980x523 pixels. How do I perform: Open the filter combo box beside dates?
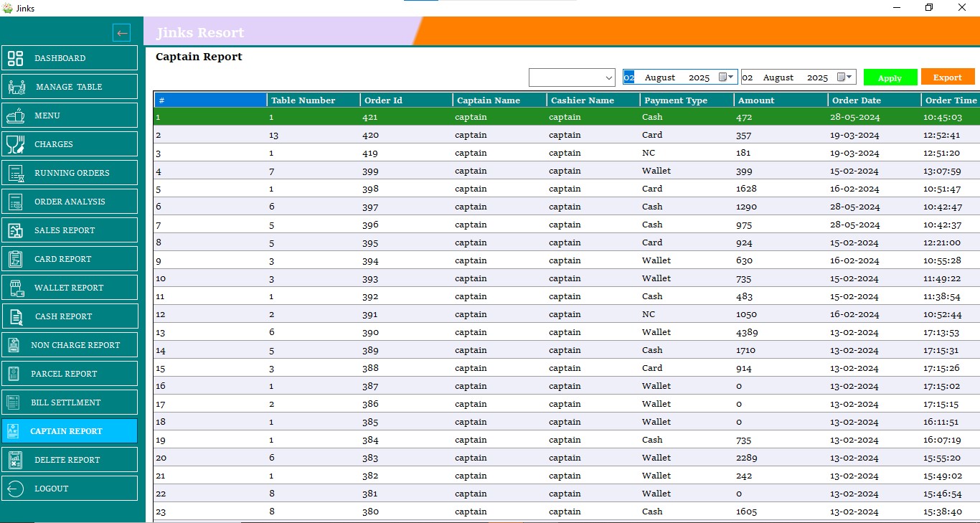pos(572,77)
